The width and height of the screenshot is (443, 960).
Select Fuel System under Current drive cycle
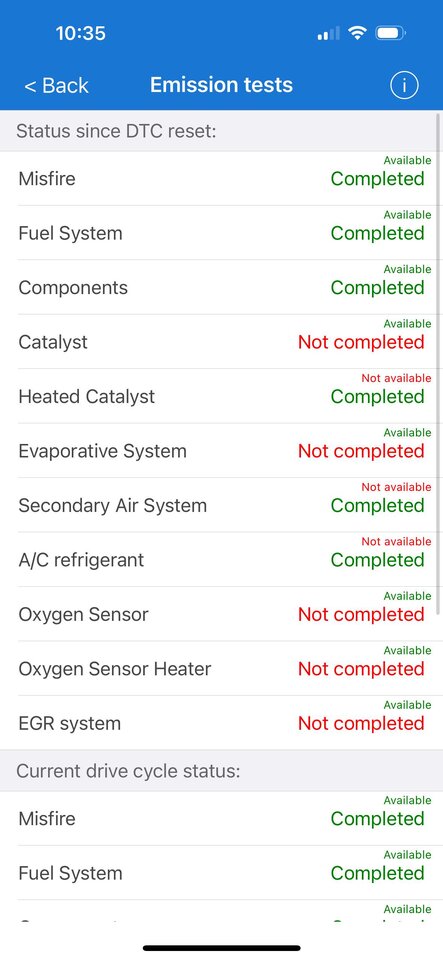222,872
